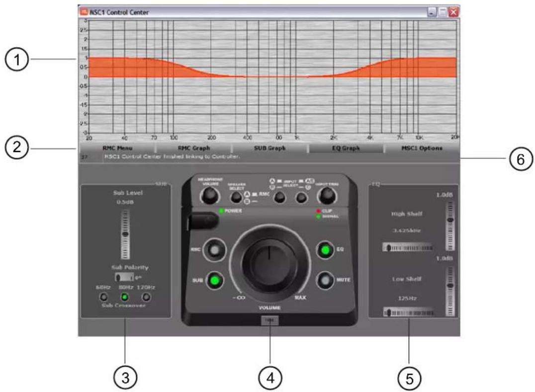Close the Control Center window

[x=453, y=12]
